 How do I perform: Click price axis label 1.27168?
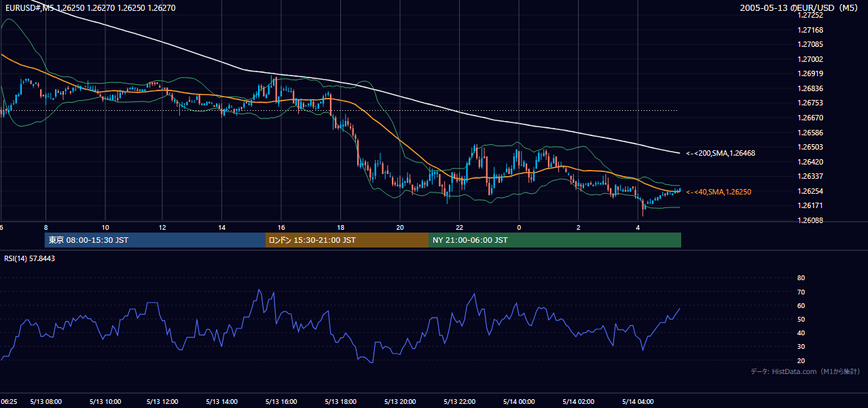[811, 30]
